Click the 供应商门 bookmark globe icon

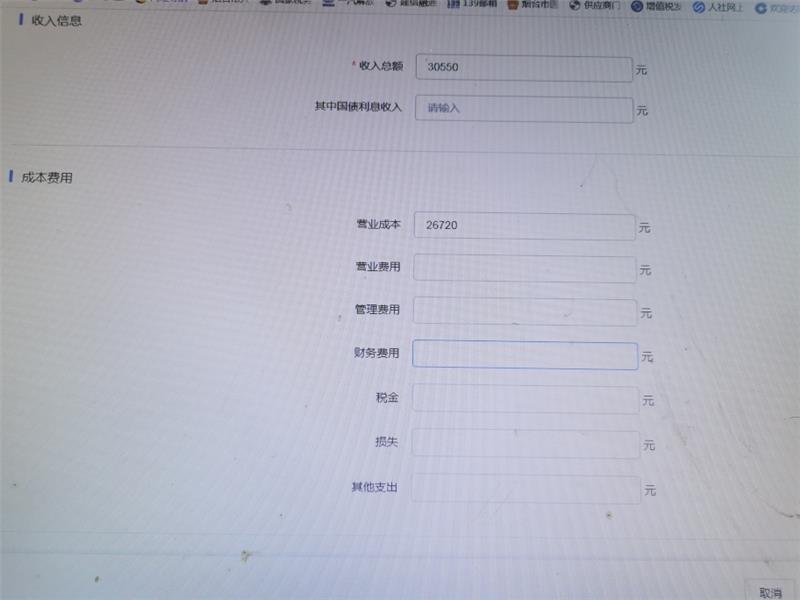[x=575, y=5]
